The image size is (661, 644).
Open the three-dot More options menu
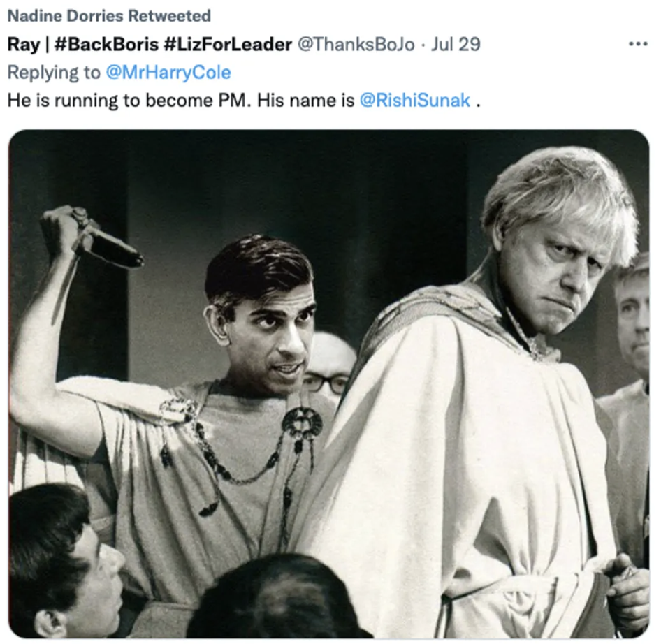point(637,44)
